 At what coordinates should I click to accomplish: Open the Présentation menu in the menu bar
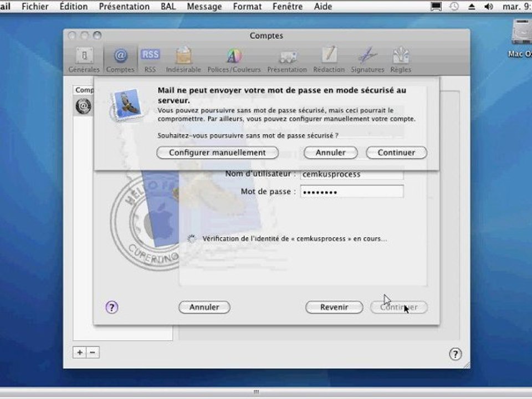pos(124,7)
